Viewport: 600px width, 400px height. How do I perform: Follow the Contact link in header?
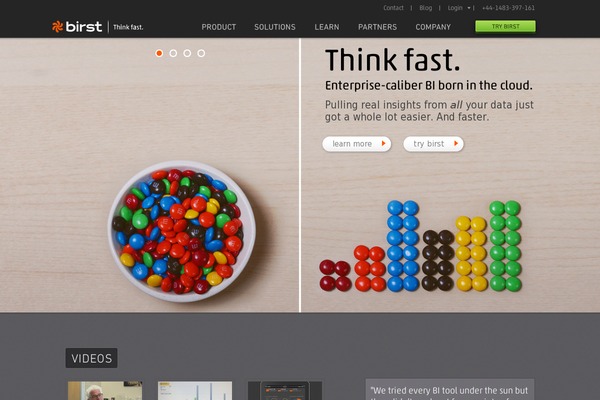393,8
